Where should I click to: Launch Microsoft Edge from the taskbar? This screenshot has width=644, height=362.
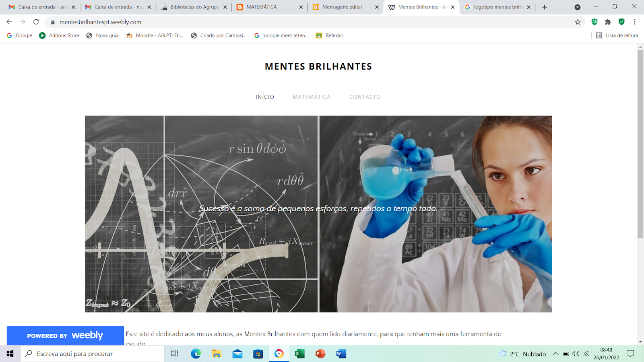coord(196,354)
